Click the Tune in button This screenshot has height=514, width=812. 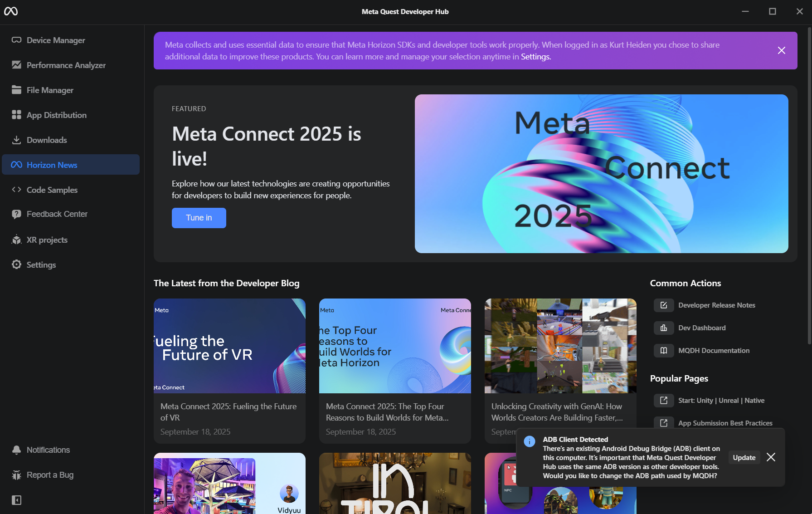(199, 218)
